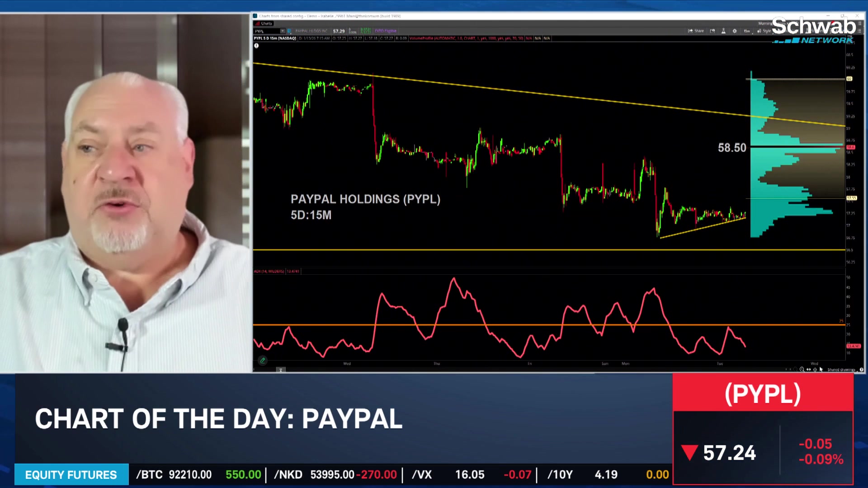Select the drawing/pencil tool on the chart

coord(262,360)
